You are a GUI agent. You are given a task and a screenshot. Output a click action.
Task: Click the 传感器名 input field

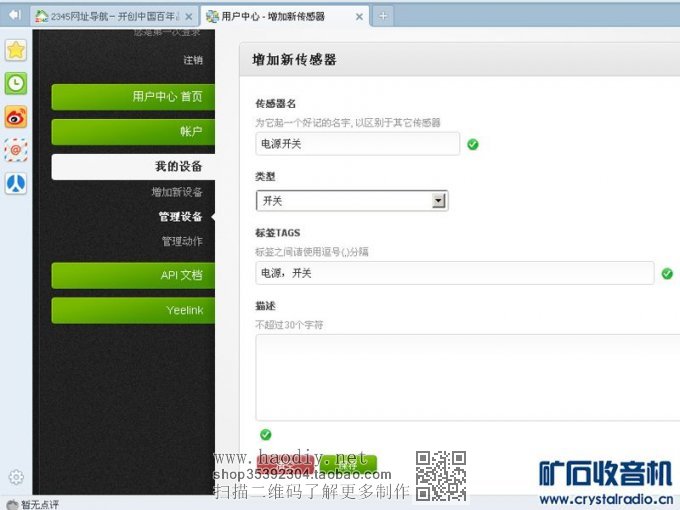pyautogui.click(x=357, y=144)
